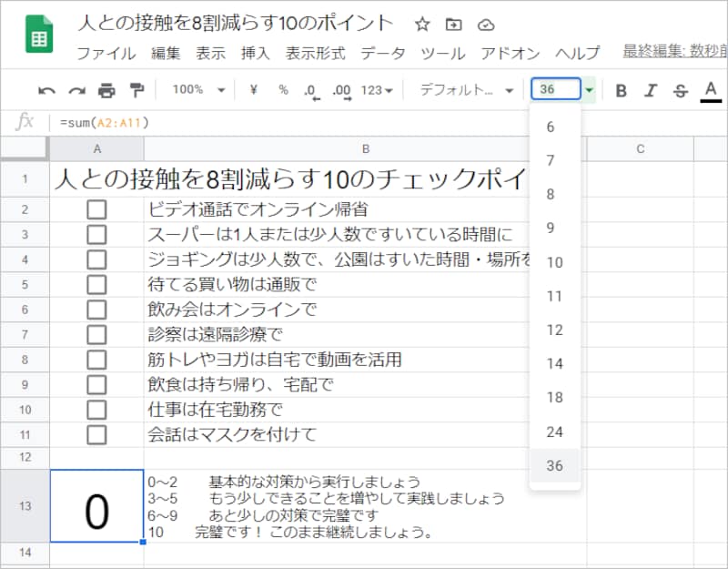This screenshot has height=569, width=728.
Task: Check the box for 飲み会はオンラインで
Action: coord(96,309)
